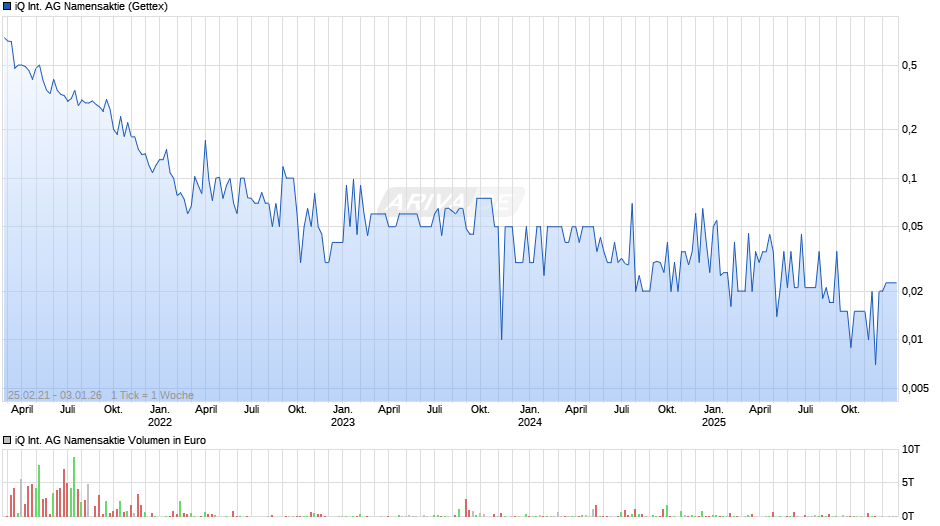Click the 0T volume axis label
Image resolution: width=940 pixels, height=526 pixels.
[x=908, y=516]
